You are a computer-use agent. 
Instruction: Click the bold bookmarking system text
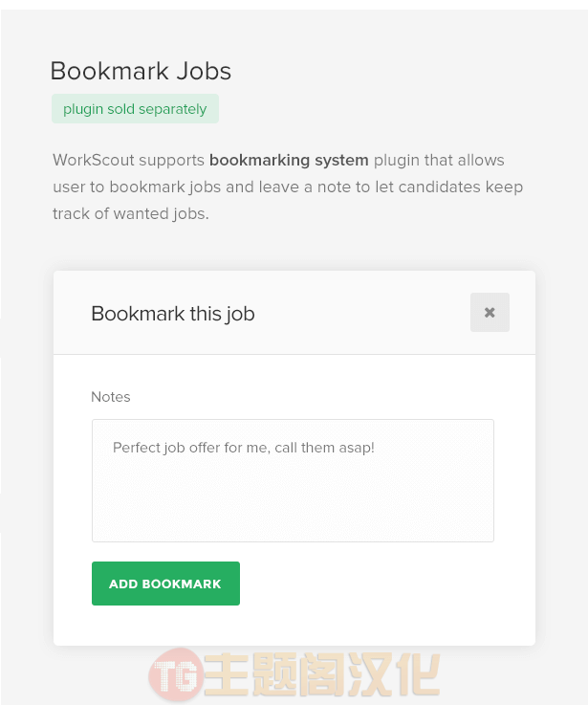289,160
